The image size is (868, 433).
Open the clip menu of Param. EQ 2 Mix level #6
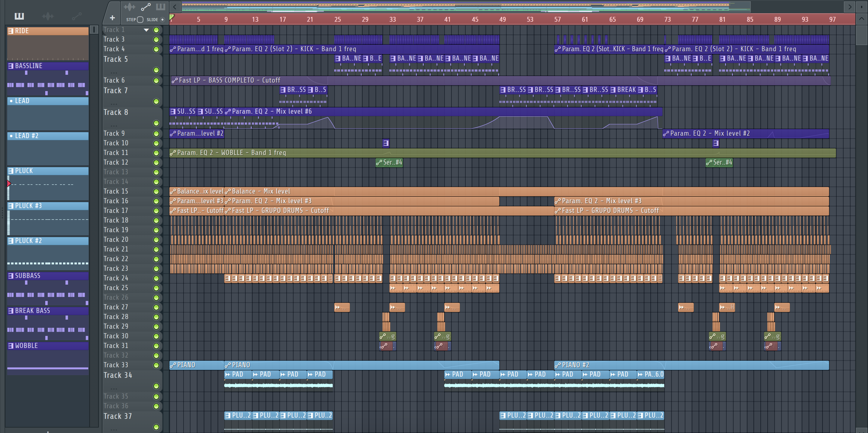click(x=228, y=111)
